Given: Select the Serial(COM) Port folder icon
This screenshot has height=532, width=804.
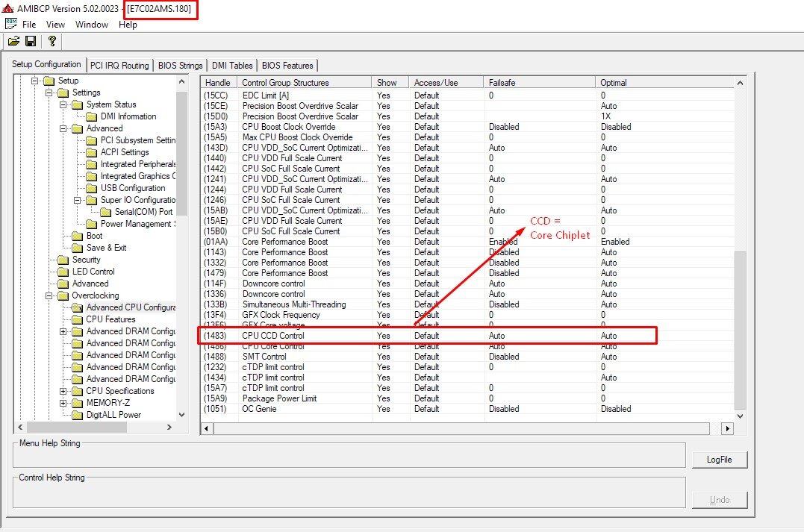Looking at the screenshot, I should 106,212.
